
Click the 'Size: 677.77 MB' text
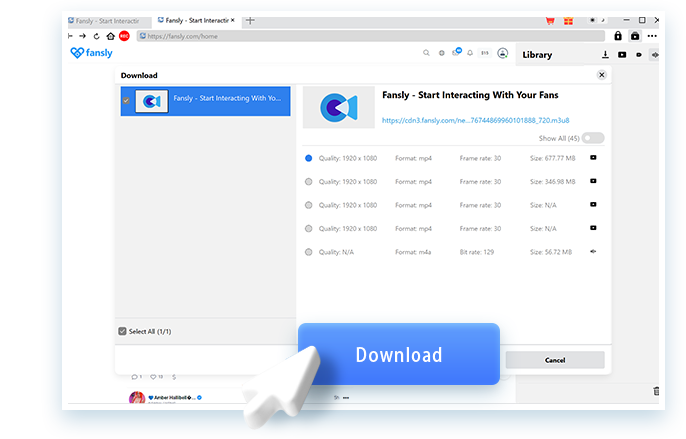(553, 158)
